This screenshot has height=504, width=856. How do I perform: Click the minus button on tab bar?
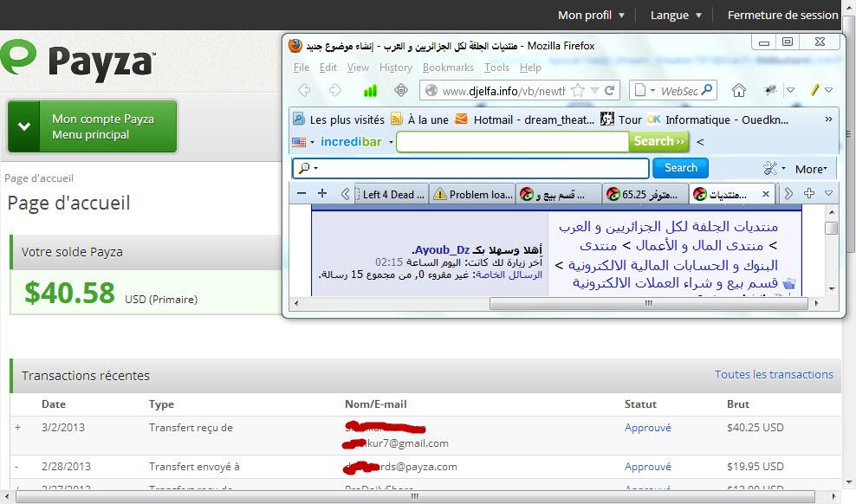point(302,193)
